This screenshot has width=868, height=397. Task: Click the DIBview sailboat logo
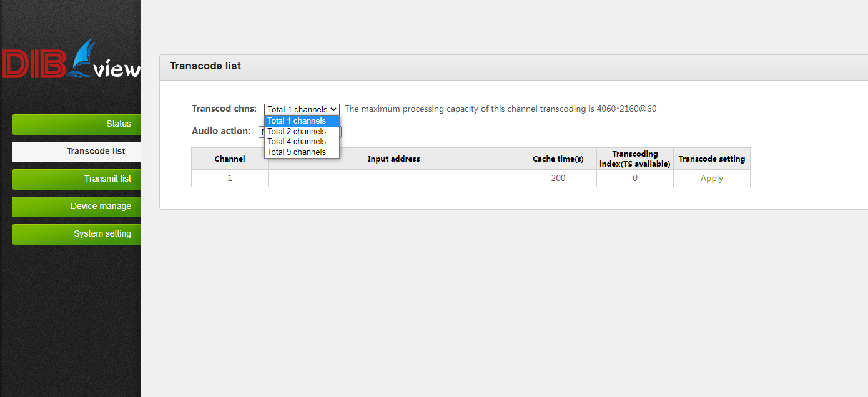pyautogui.click(x=70, y=61)
